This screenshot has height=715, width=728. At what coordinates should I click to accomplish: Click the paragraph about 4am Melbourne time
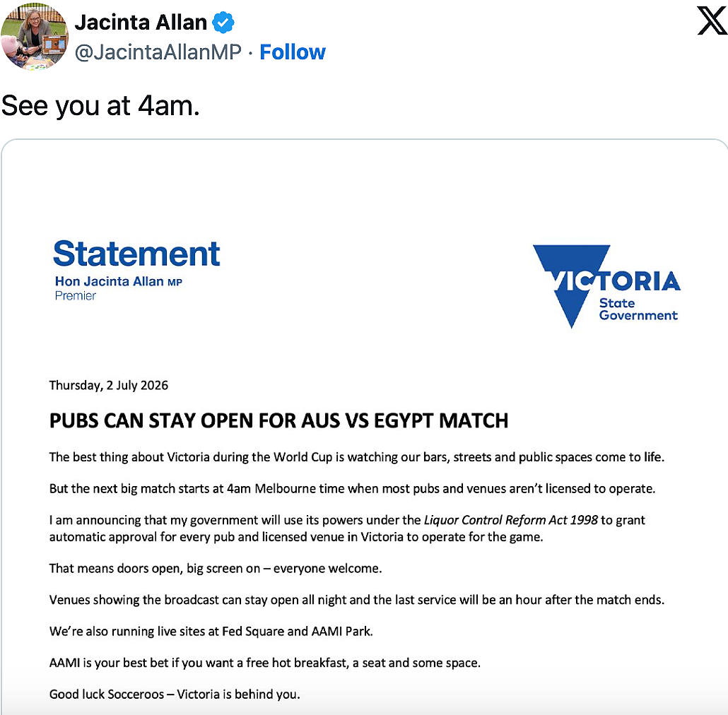pyautogui.click(x=353, y=489)
